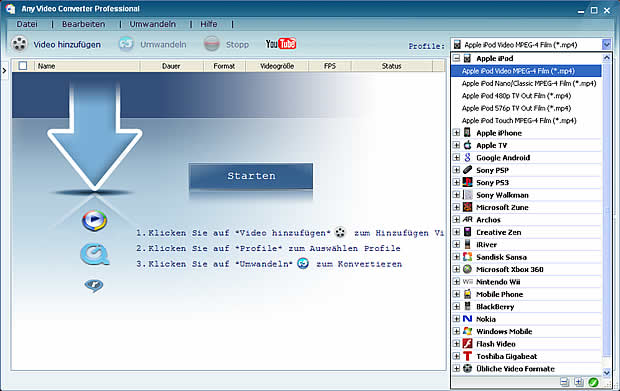
Task: Click the Toshiba Gigabeat T icon
Action: pos(467,356)
